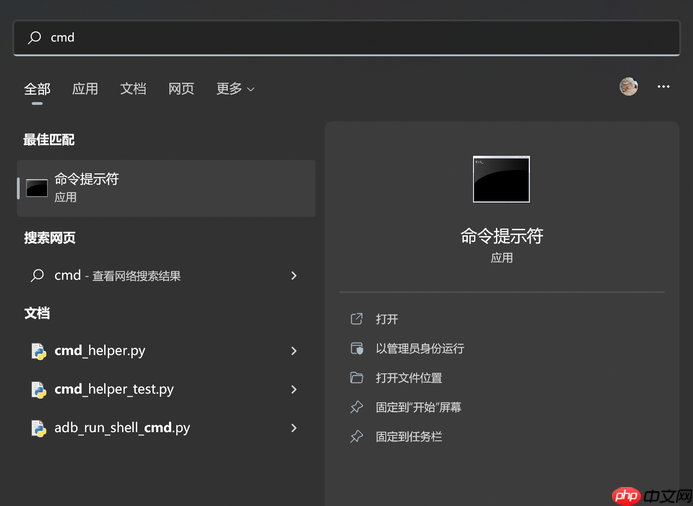This screenshot has height=506, width=693.
Task: Click the shield icon for run as administrator
Action: (357, 349)
